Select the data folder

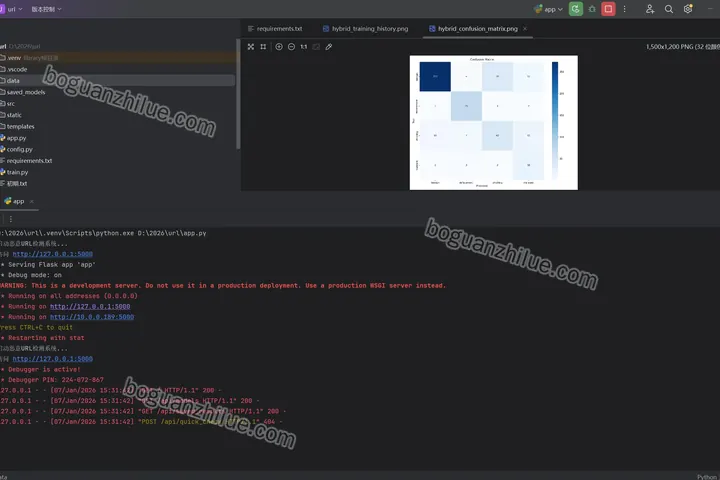(118, 80)
